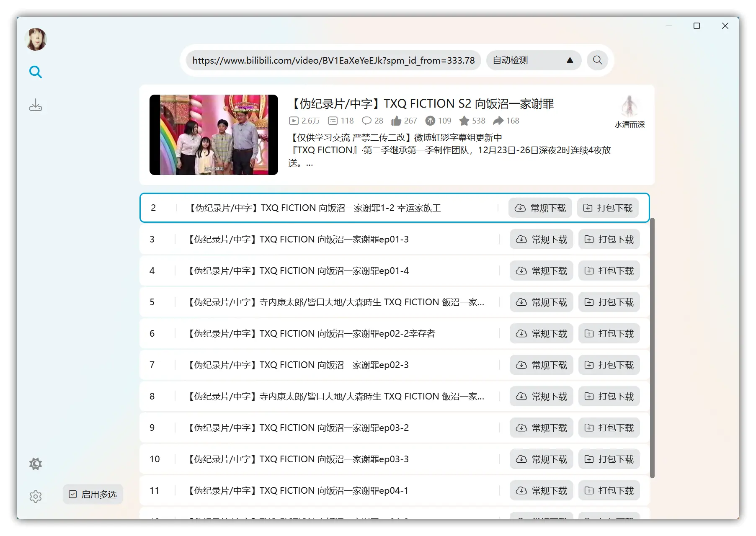The width and height of the screenshot is (756, 536).
Task: Click 打包下载 for row 10 ep03-3
Action: [609, 459]
